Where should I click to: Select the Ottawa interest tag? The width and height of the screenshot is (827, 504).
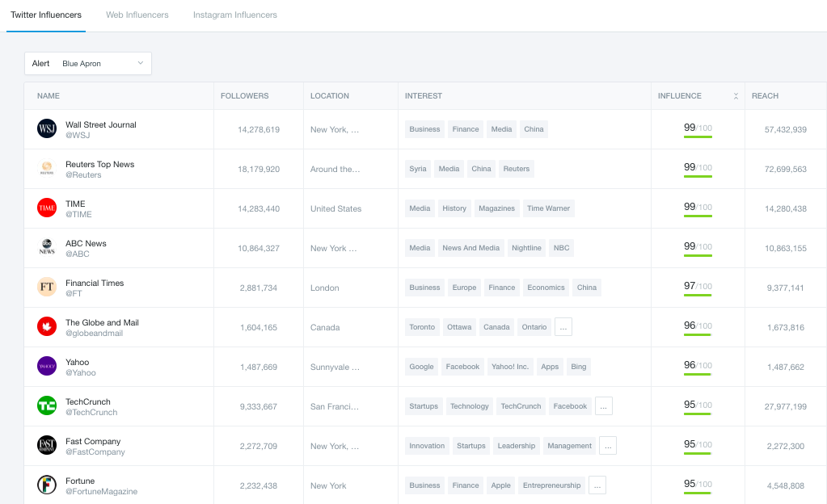click(x=459, y=327)
